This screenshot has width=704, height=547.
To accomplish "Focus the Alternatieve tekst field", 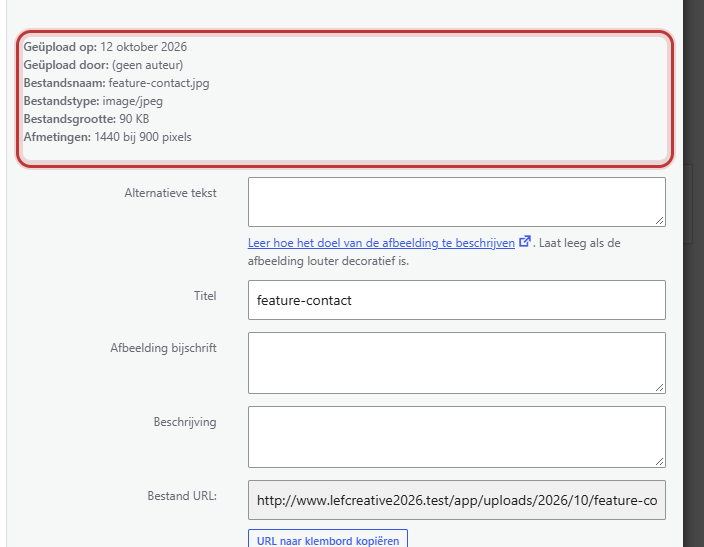I will 457,202.
